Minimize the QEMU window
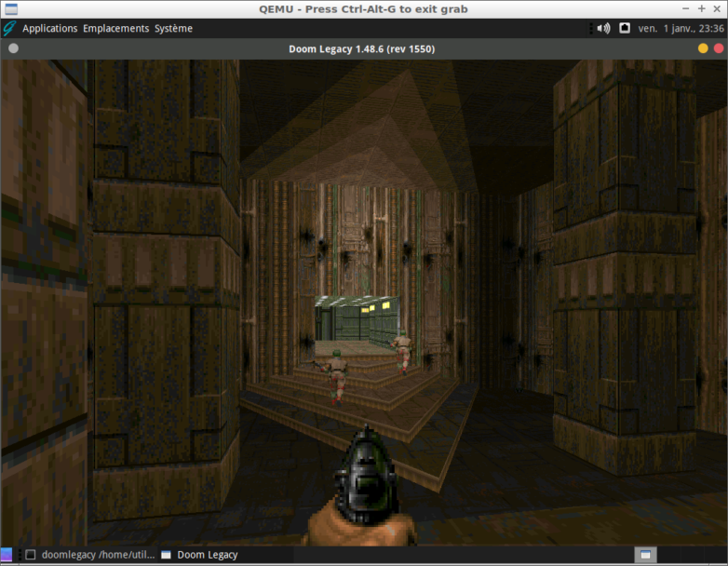Screen dimensions: 728x566 click(x=686, y=8)
